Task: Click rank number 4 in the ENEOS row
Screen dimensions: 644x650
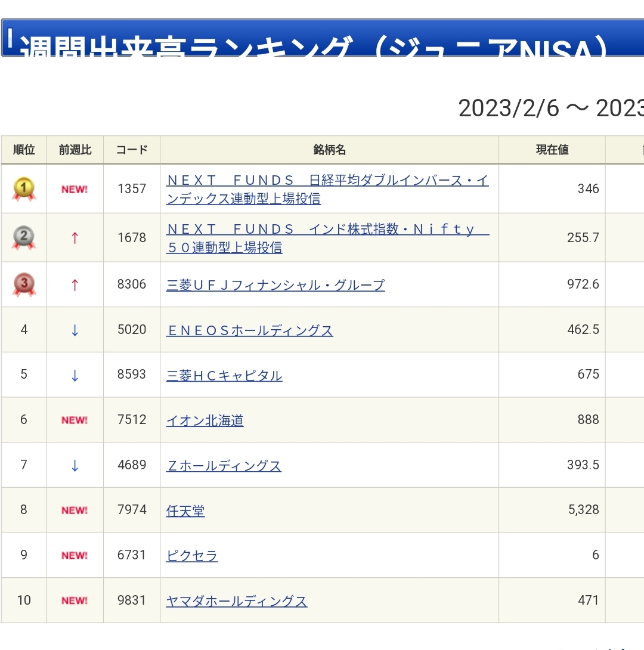Action: [x=24, y=330]
